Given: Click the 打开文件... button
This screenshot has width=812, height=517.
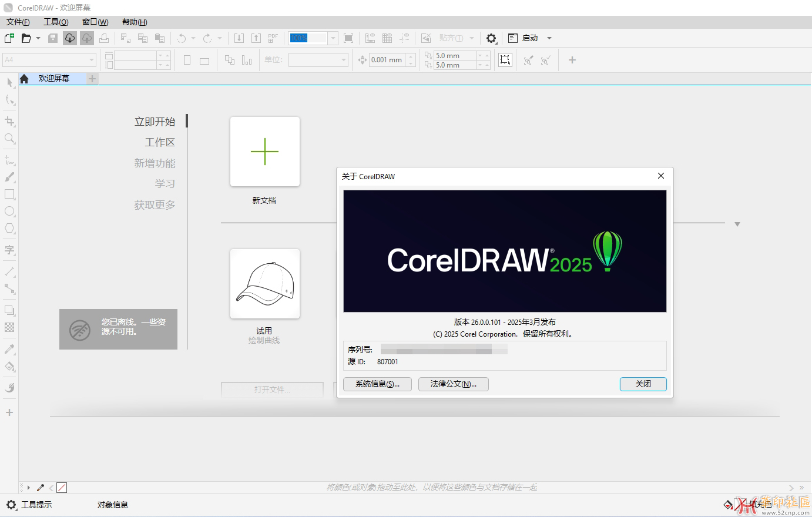Looking at the screenshot, I should tap(272, 390).
